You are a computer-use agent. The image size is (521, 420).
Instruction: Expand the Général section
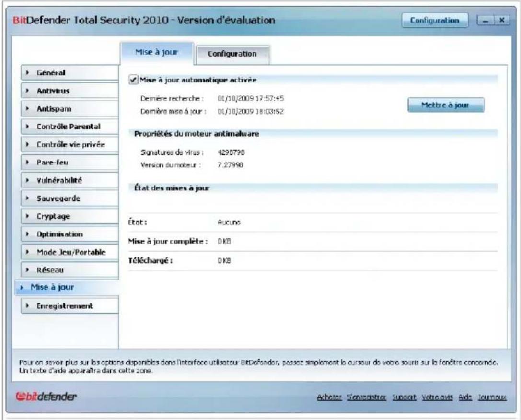click(x=70, y=72)
